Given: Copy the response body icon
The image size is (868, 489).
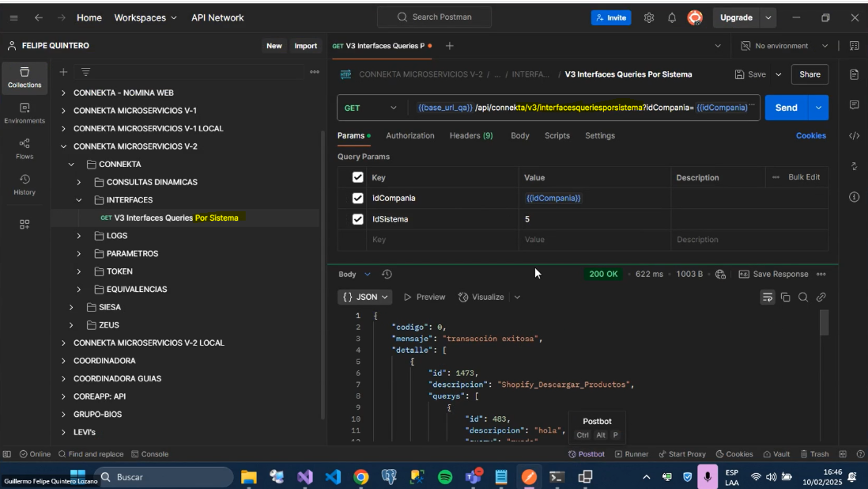Looking at the screenshot, I should [785, 298].
